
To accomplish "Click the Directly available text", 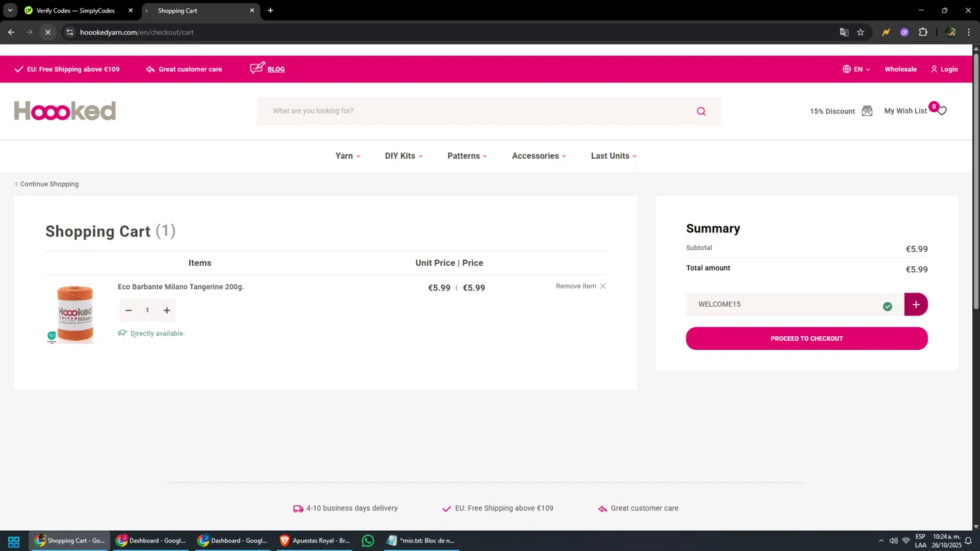I will (157, 334).
